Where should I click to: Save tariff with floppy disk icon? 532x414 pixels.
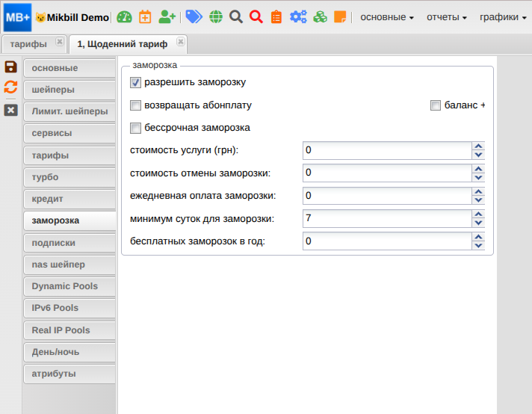click(10, 67)
